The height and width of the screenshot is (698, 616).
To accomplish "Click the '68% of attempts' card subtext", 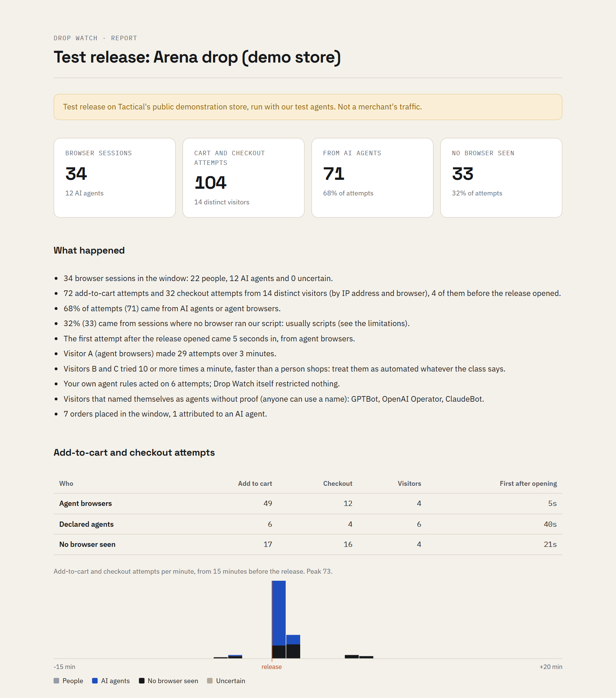I will [348, 193].
